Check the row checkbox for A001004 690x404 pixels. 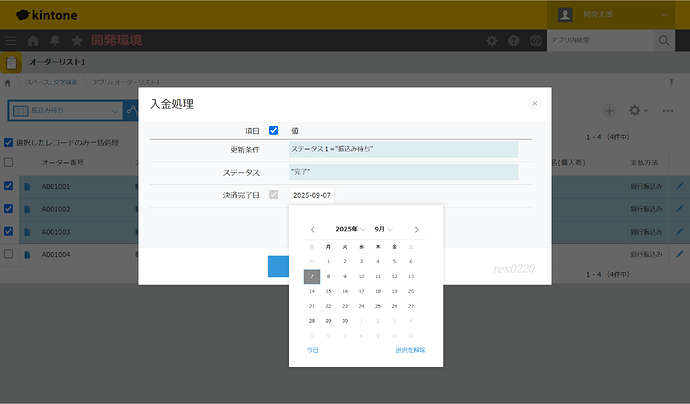(9, 254)
